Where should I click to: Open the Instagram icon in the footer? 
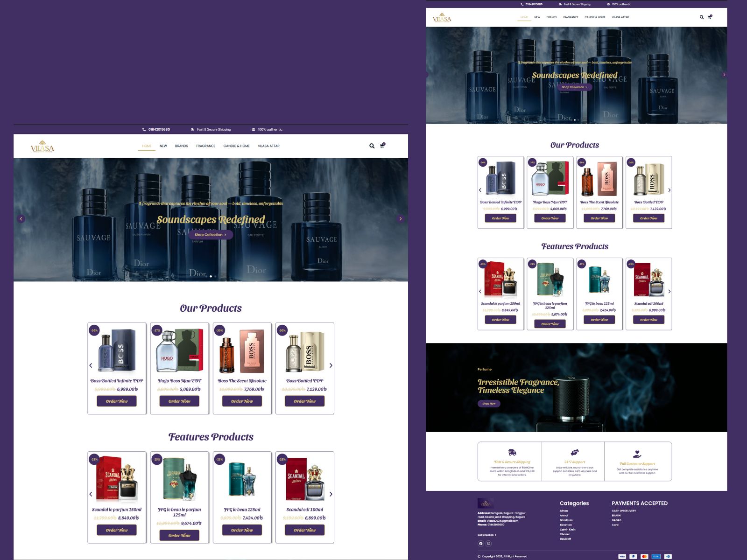click(488, 543)
